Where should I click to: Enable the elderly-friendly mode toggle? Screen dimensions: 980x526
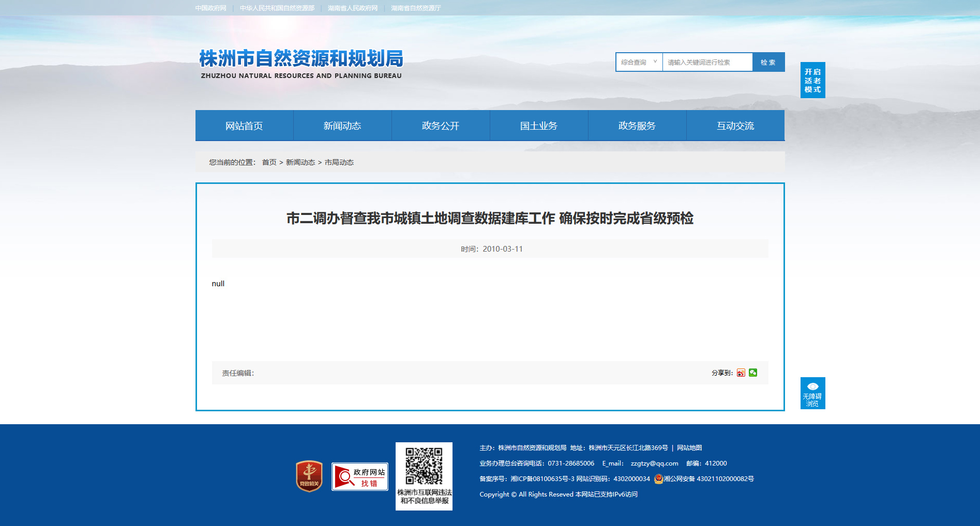click(812, 80)
